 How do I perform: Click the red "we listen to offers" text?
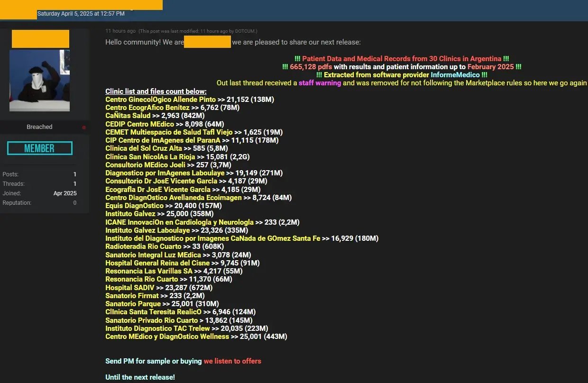pyautogui.click(x=232, y=361)
